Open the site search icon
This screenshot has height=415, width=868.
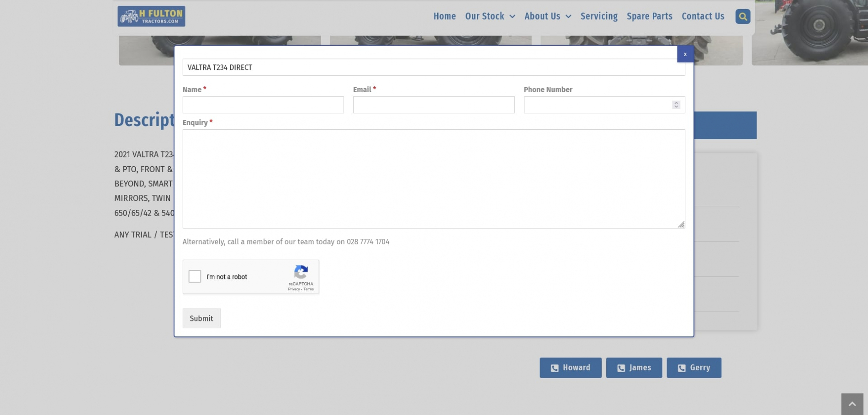[742, 16]
